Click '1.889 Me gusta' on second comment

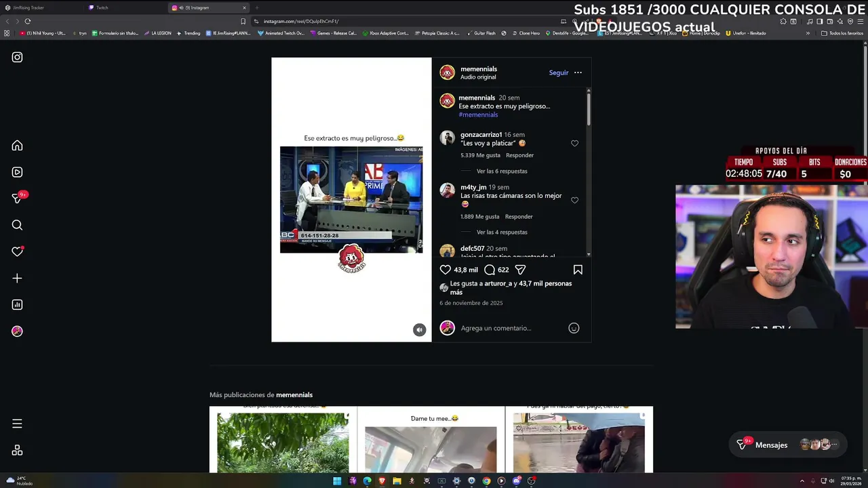(480, 217)
